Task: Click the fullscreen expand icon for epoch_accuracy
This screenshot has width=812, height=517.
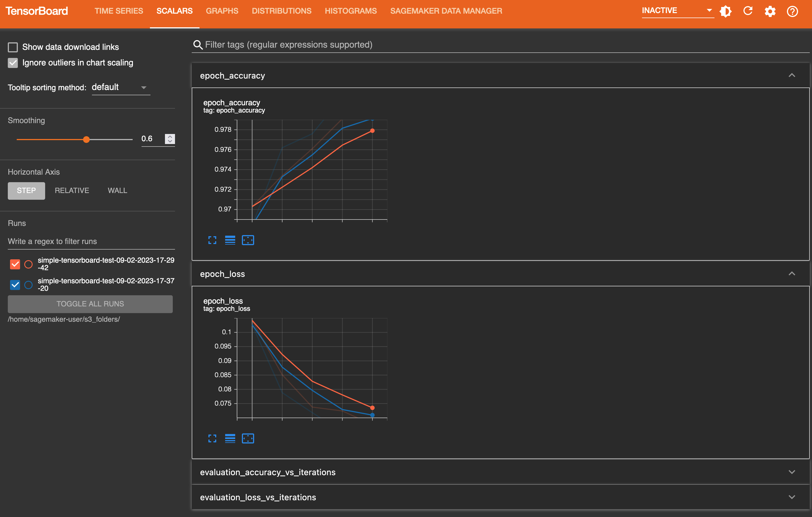Action: [212, 240]
